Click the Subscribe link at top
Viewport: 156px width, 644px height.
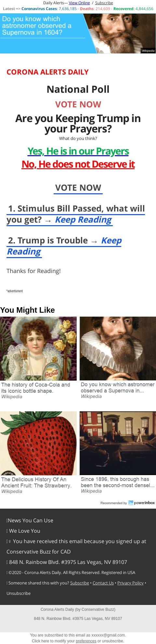pos(104,3)
